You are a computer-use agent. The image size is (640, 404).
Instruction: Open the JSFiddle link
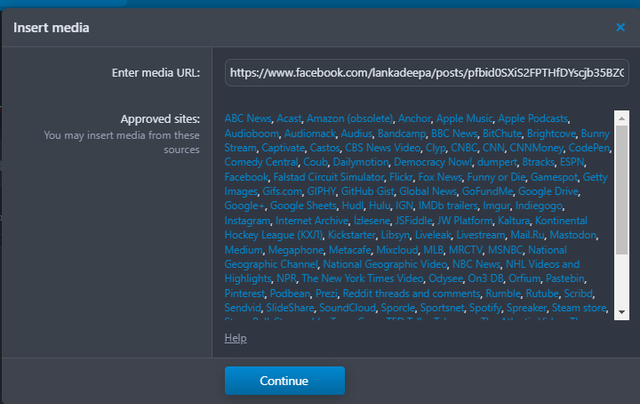[413, 221]
